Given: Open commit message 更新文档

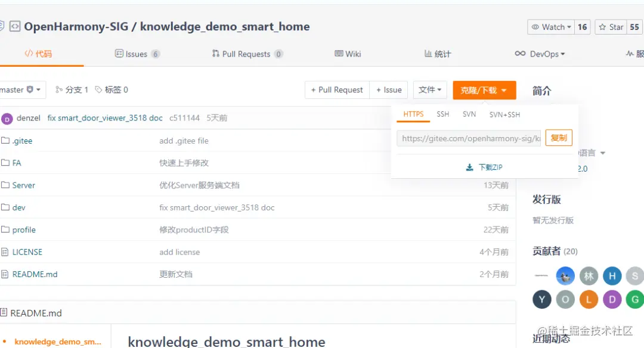Looking at the screenshot, I should click(x=176, y=274).
